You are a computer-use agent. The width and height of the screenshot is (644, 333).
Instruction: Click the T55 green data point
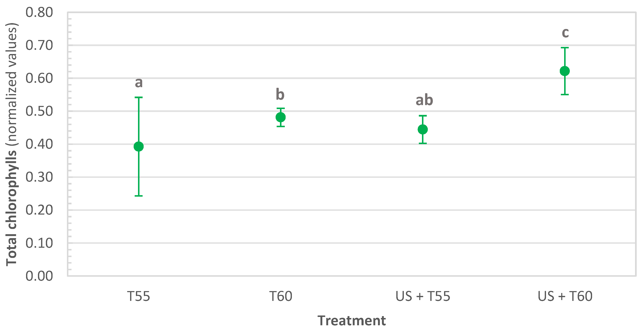pyautogui.click(x=138, y=147)
